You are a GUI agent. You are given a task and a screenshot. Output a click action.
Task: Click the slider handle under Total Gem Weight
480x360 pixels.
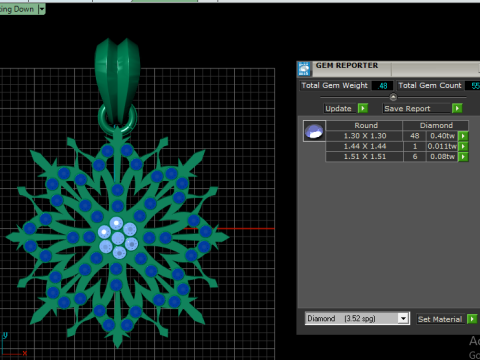coord(393,97)
